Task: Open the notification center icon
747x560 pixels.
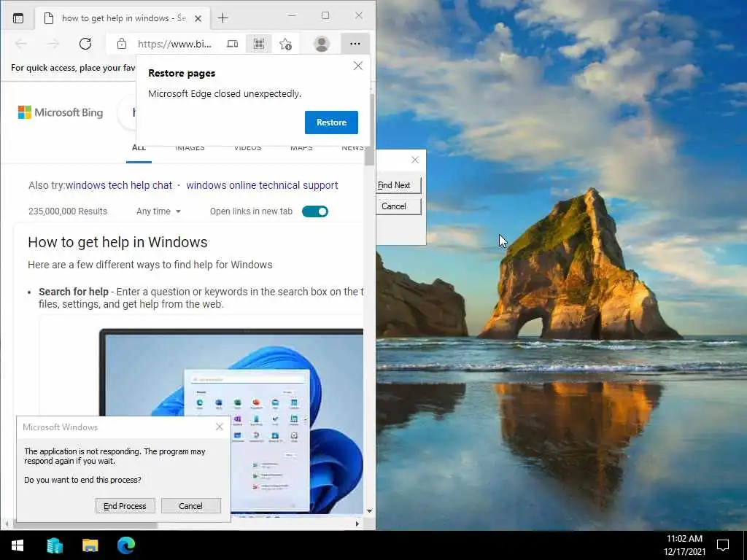Action: coord(723,545)
